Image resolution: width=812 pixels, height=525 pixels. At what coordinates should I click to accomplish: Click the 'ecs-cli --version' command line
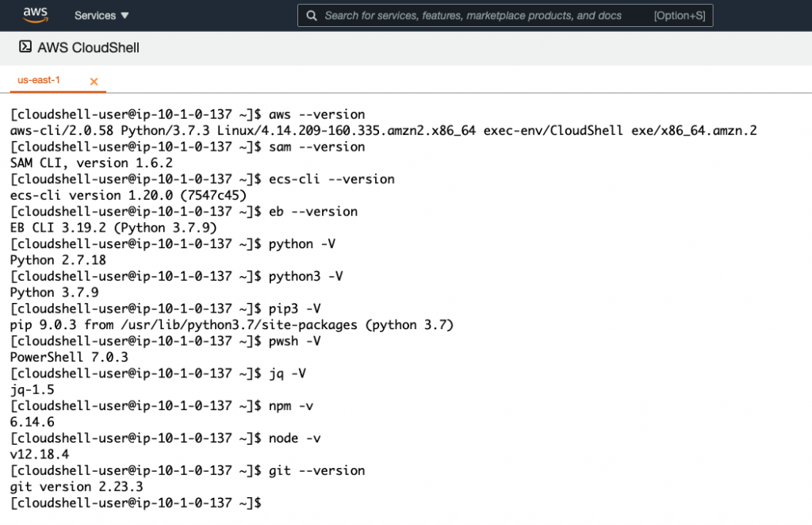pos(202,179)
